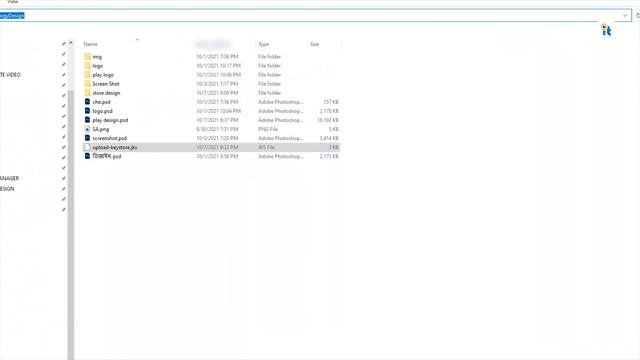This screenshot has height=360, width=640.
Task: Click the size value of screenshot.psd
Action: click(x=329, y=138)
